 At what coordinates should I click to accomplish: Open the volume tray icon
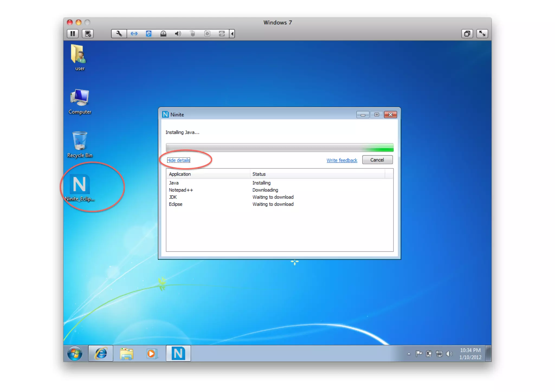click(x=449, y=354)
